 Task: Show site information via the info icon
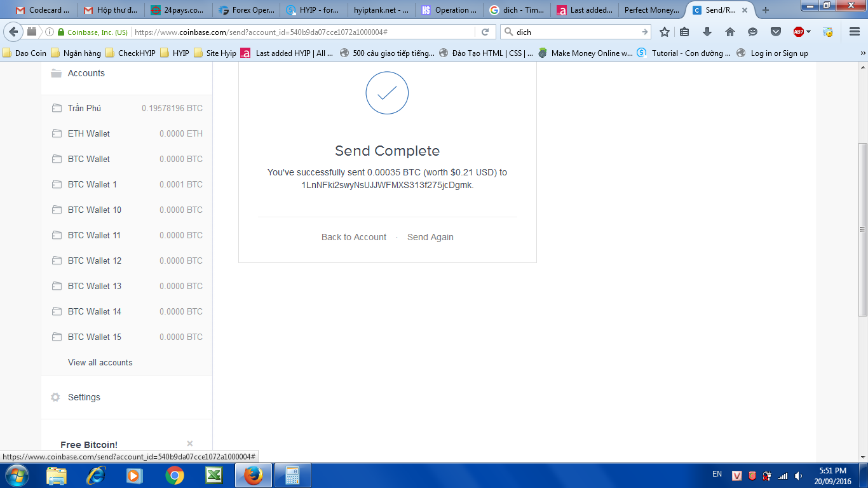[x=50, y=32]
